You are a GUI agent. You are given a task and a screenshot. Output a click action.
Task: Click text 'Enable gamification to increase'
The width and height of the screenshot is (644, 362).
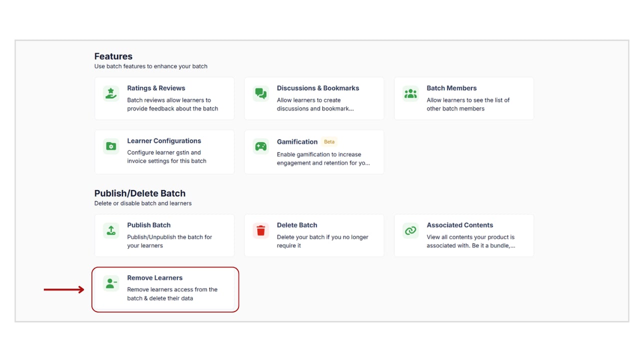pyautogui.click(x=319, y=154)
